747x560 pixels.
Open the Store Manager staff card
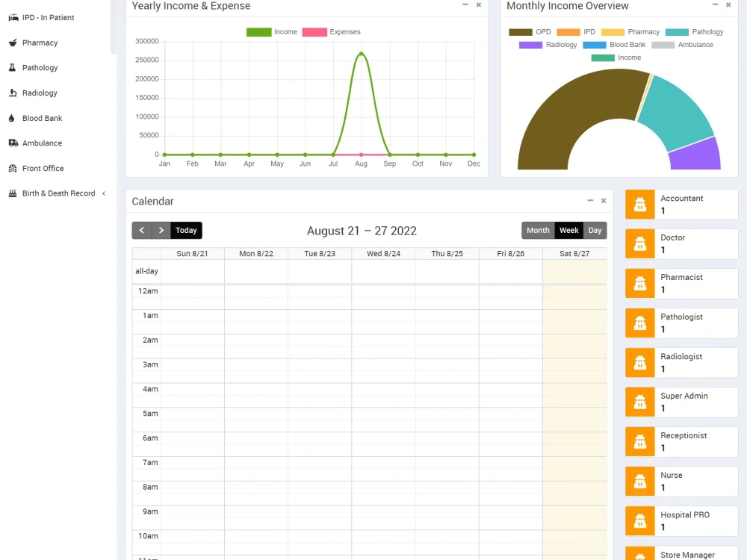682,553
